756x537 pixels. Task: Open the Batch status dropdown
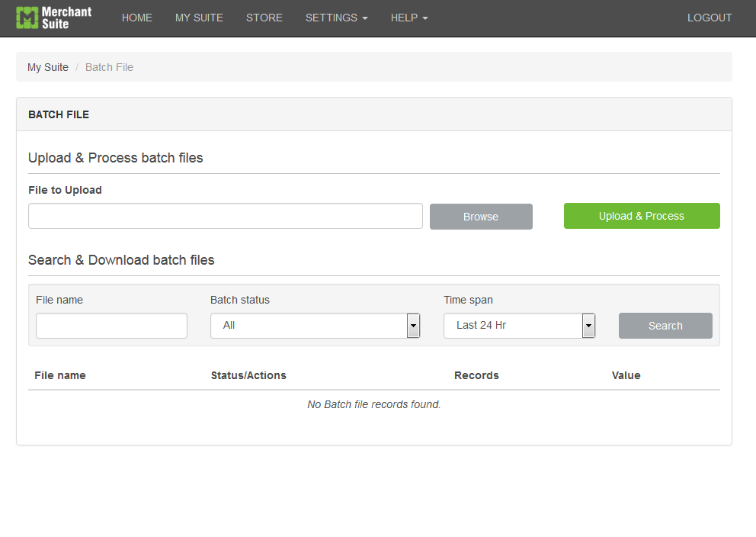point(316,326)
